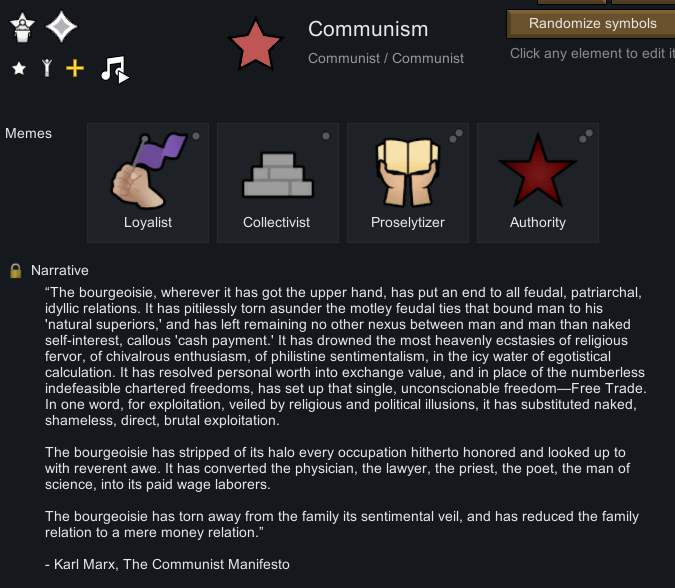This screenshot has width=675, height=588.
Task: Play the ideology music preview
Action: (x=114, y=69)
